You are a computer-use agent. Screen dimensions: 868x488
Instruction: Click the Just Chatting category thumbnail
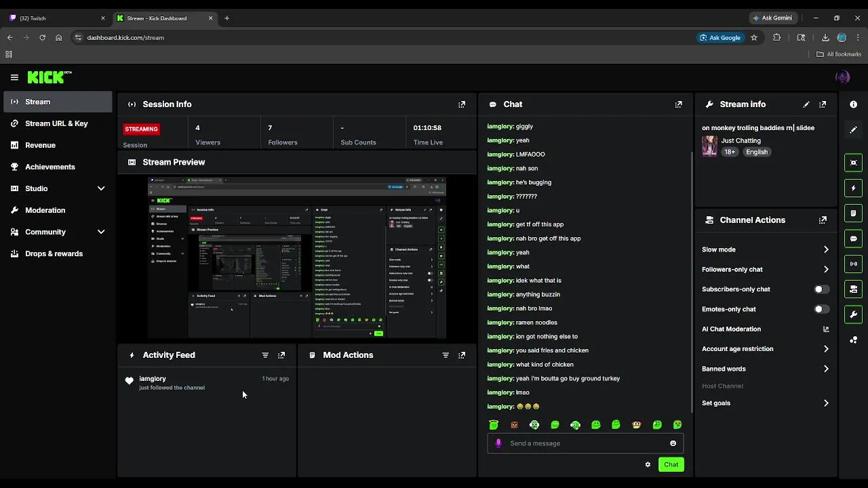709,146
